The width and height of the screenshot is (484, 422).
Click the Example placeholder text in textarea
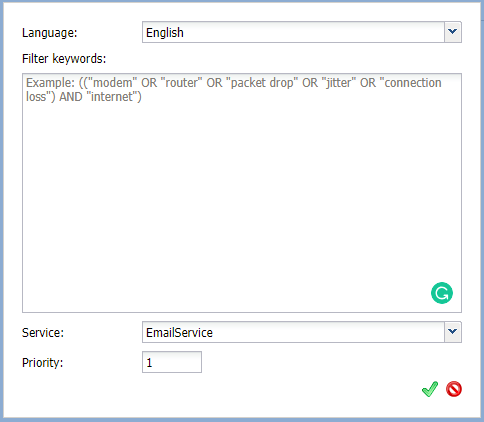click(x=233, y=90)
